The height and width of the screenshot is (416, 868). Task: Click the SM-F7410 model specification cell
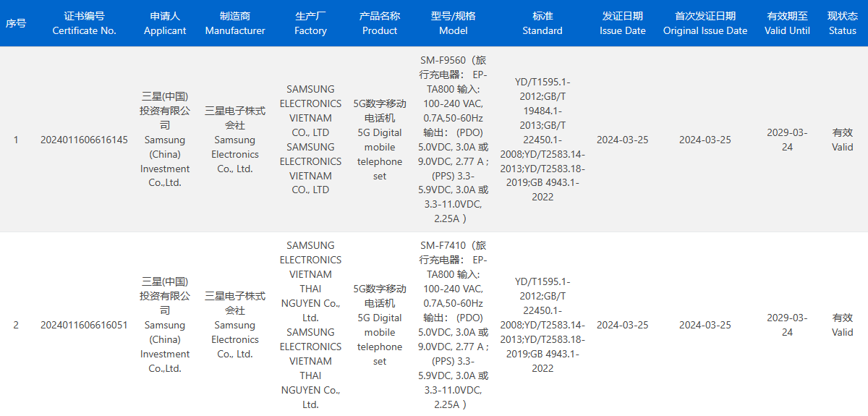[x=454, y=325]
